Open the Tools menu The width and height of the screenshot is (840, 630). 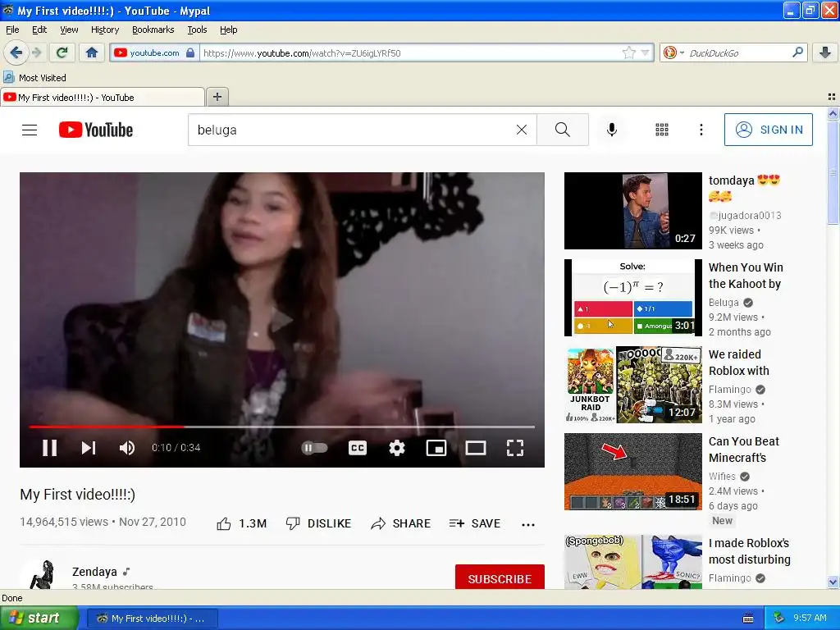click(197, 30)
